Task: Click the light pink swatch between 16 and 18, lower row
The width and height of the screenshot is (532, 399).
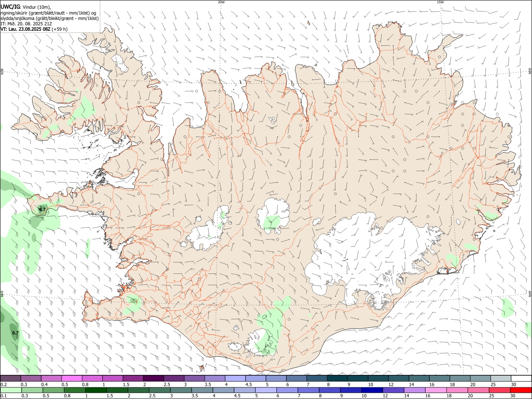Action: point(436,390)
